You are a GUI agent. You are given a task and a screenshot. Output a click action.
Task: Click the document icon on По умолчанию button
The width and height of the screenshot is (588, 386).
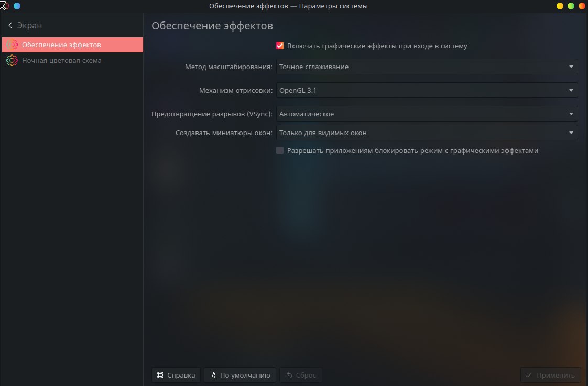[x=212, y=375]
